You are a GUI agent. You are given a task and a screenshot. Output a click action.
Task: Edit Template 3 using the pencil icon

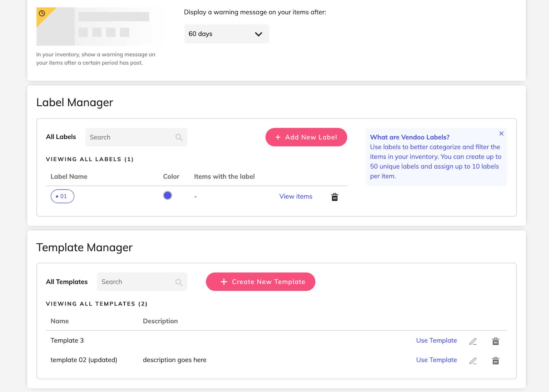tap(473, 341)
